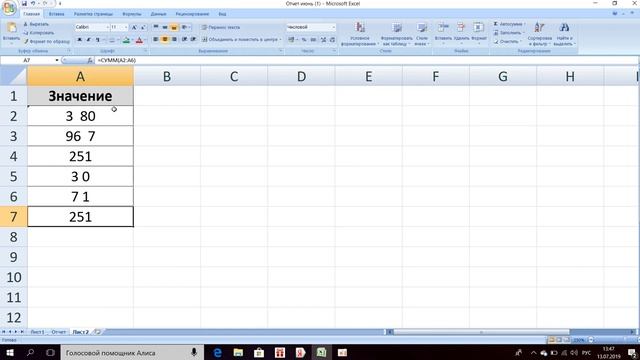640x360 pixels.
Task: Switch to the Рецензирование tab
Action: (x=192, y=14)
